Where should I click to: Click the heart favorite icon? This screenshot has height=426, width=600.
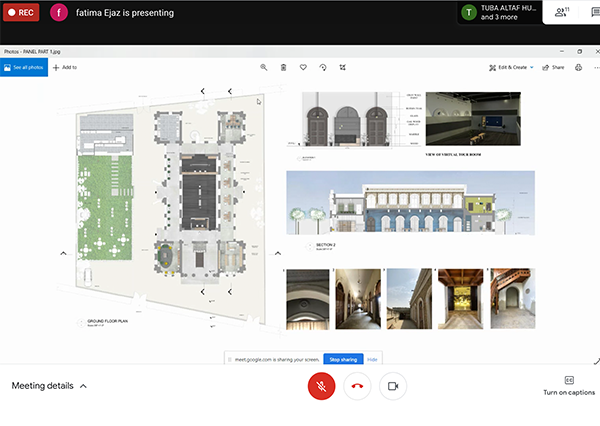(x=303, y=67)
